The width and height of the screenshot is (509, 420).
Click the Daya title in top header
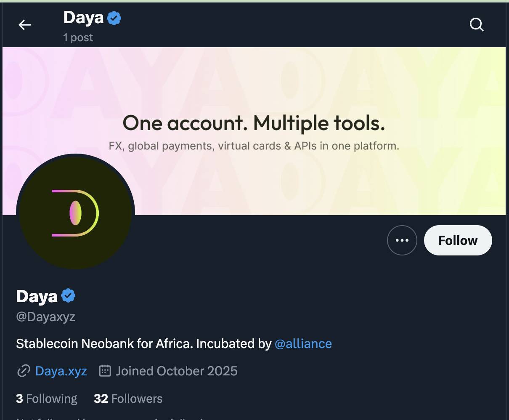pyautogui.click(x=83, y=18)
